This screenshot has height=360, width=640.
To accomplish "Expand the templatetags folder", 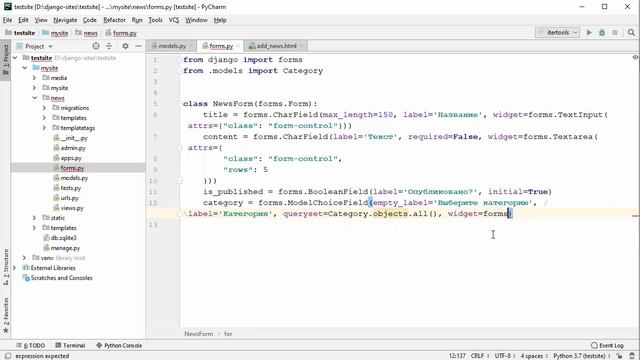I will point(44,128).
